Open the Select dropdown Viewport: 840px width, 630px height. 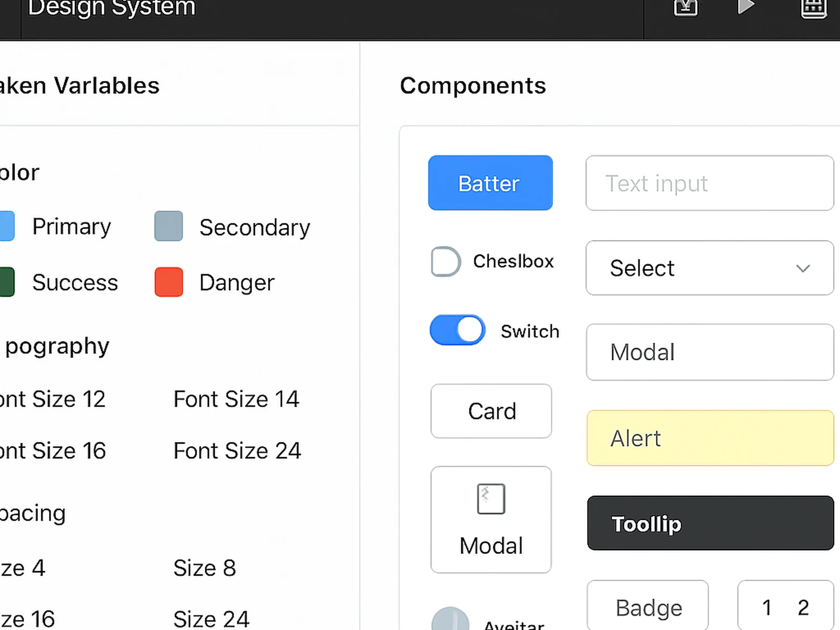point(709,268)
